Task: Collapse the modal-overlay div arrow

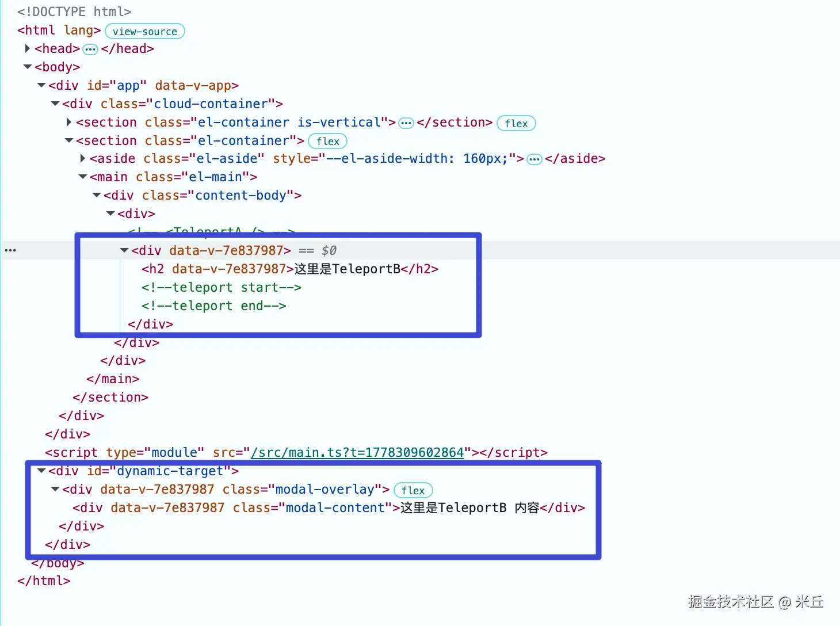Action: point(55,489)
